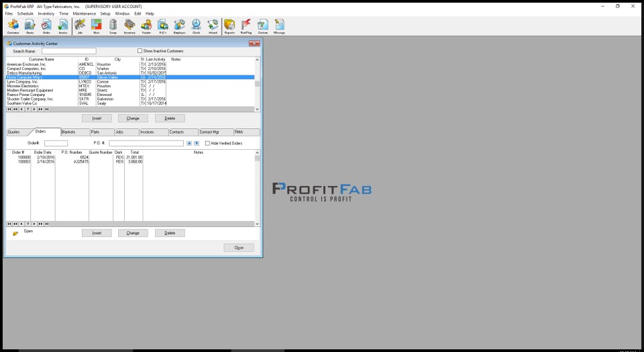Click the Close button in Customer Activity Center
This screenshot has width=644, height=352.
(x=239, y=248)
